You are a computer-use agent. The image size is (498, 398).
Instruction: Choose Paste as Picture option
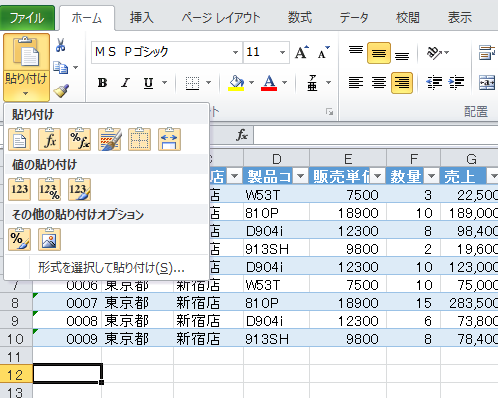(49, 239)
